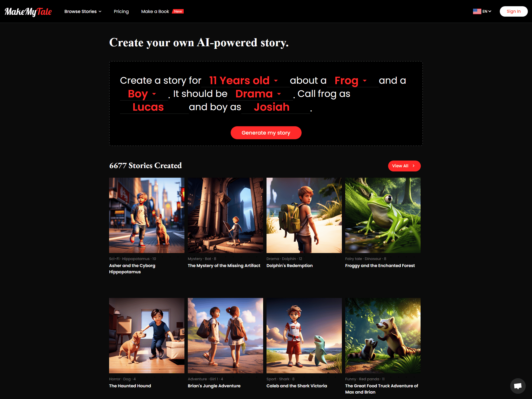Expand the Browse Stories menu

pos(83,11)
